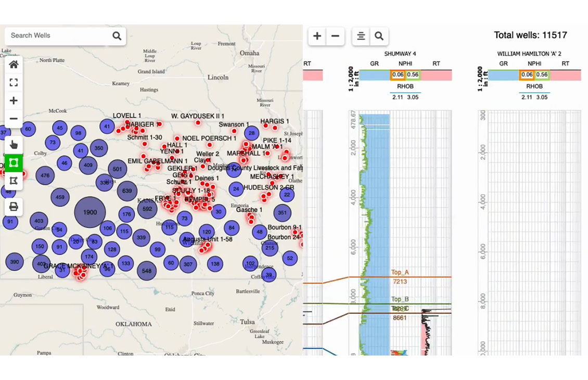Click the GR header in SHUMWAY 4
Screen dimensions: 588x380
coord(374,64)
